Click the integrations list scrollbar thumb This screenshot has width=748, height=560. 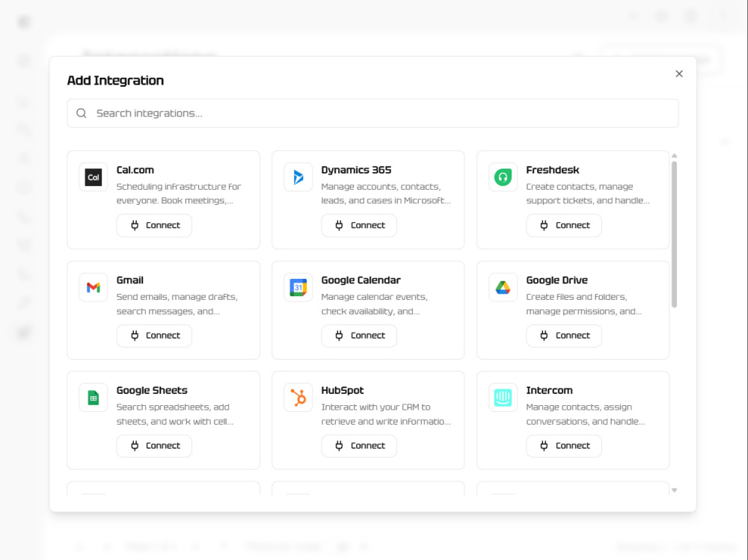click(674, 234)
